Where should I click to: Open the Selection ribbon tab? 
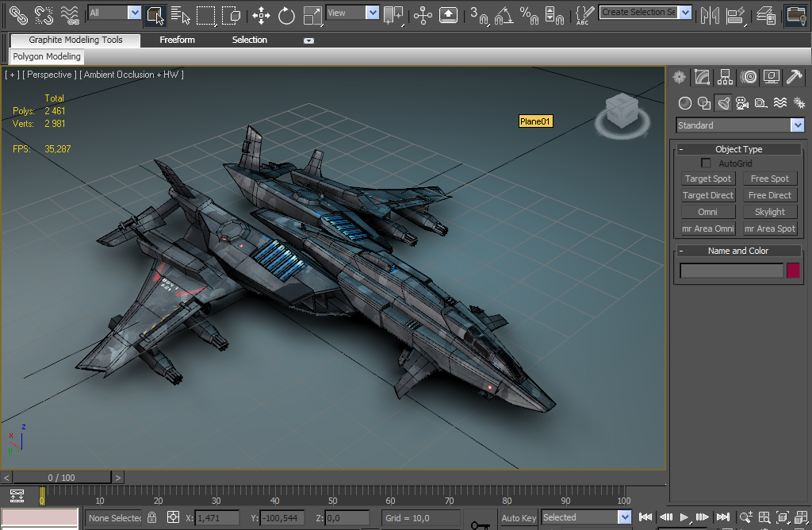249,40
